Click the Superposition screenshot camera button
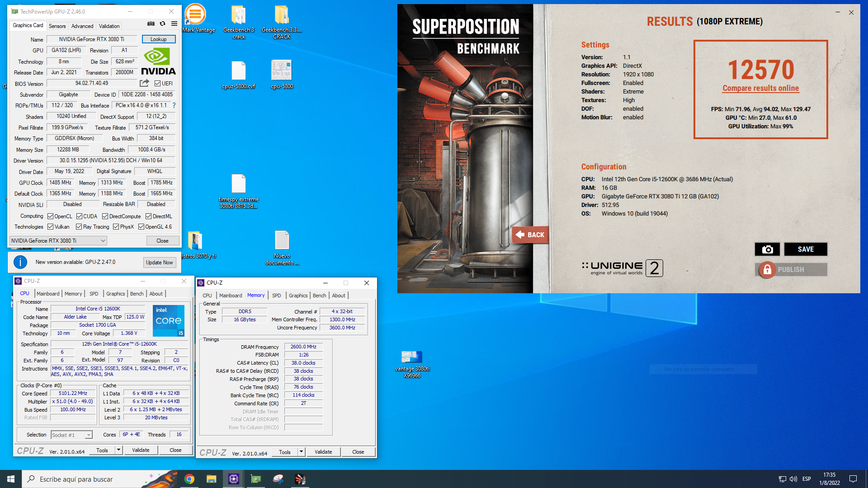Viewport: 868px width, 488px height. pyautogui.click(x=767, y=249)
